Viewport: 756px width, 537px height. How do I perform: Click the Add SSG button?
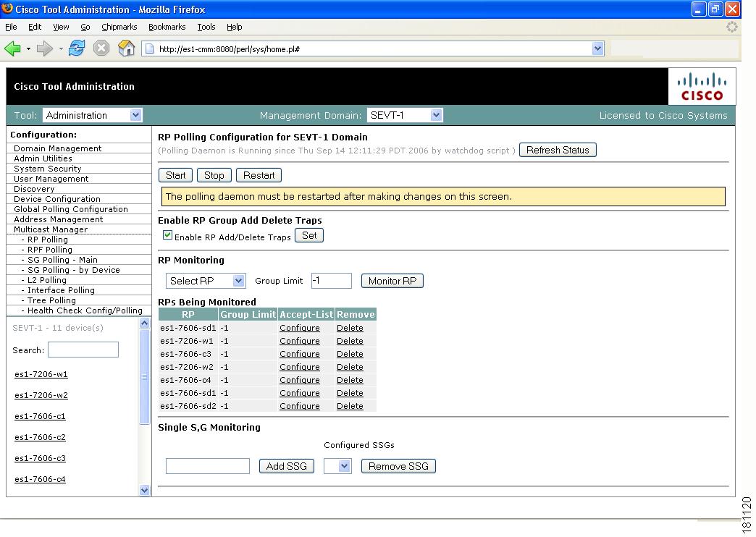[x=286, y=466]
